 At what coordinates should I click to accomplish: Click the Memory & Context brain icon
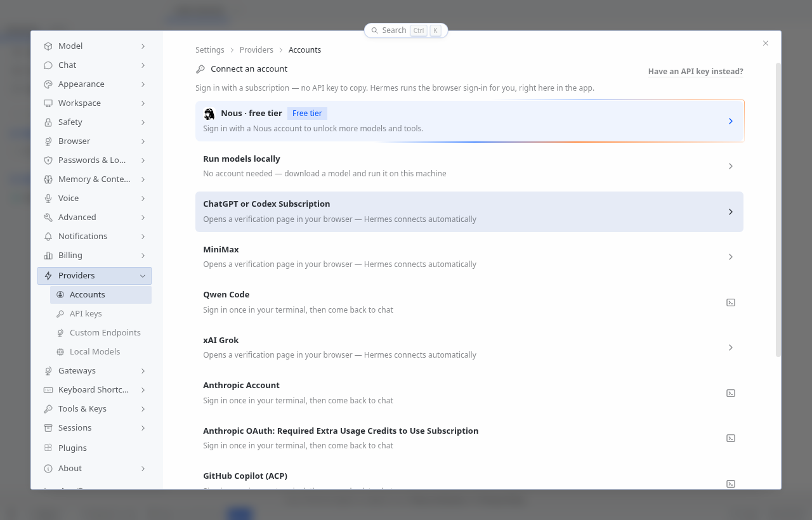coord(48,179)
